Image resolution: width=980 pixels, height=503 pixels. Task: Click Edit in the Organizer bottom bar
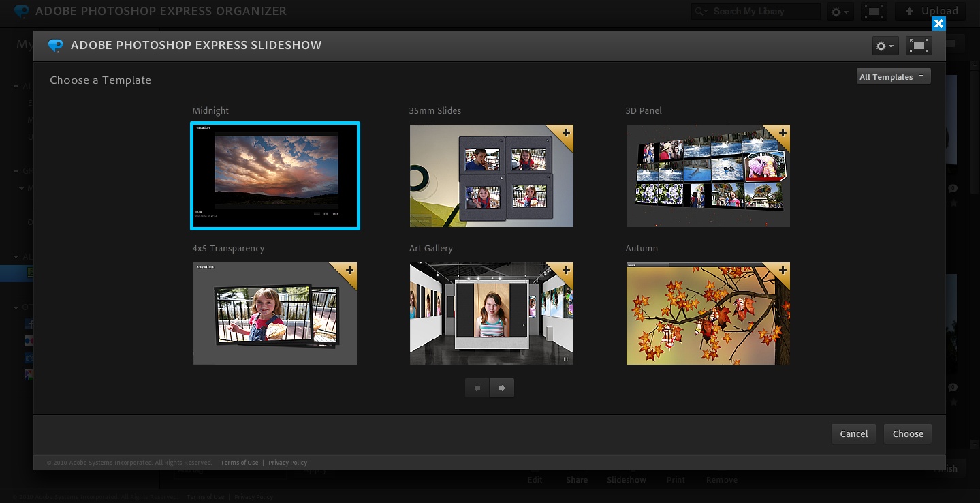535,480
